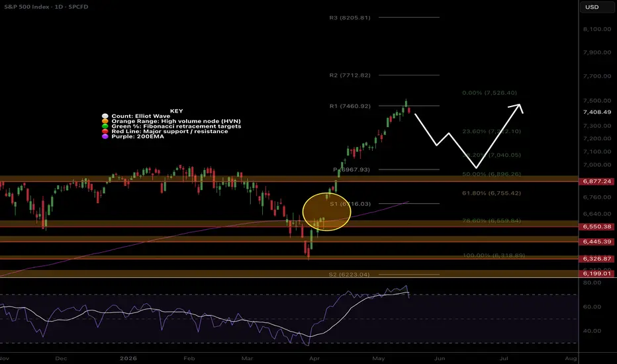Click the 8,100.00 price axis label
The height and width of the screenshot is (364, 617).
pos(597,29)
